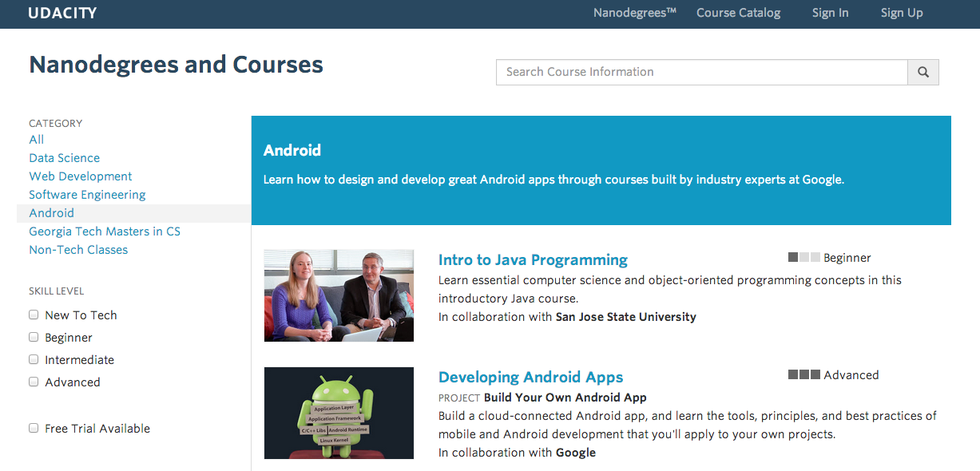The width and height of the screenshot is (980, 471).
Task: Toggle the Intermediate skill level checkbox
Action: pos(34,359)
